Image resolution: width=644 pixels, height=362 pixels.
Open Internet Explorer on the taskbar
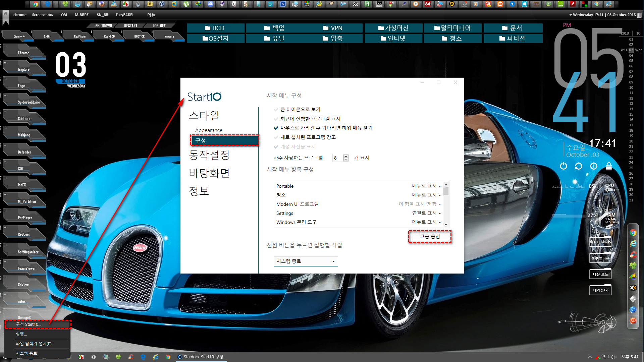pos(156,357)
